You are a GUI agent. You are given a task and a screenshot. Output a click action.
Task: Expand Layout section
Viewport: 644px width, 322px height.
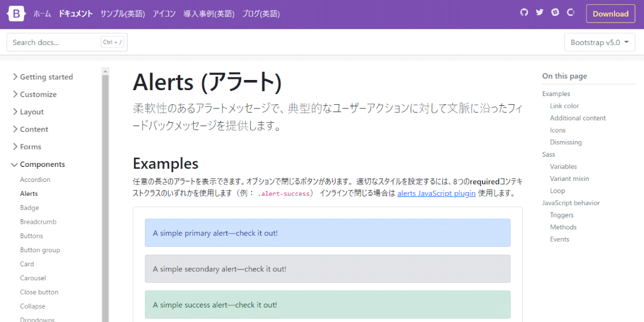[x=28, y=112]
